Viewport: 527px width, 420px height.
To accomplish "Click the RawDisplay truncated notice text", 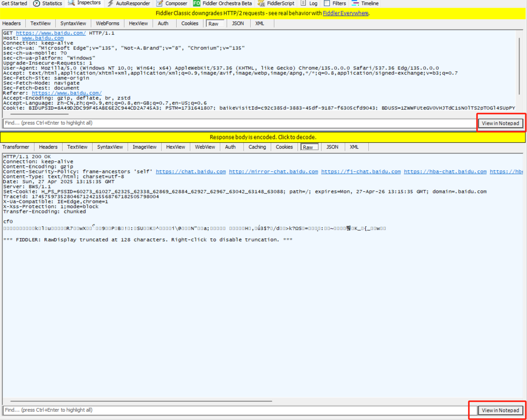I will [x=148, y=240].
